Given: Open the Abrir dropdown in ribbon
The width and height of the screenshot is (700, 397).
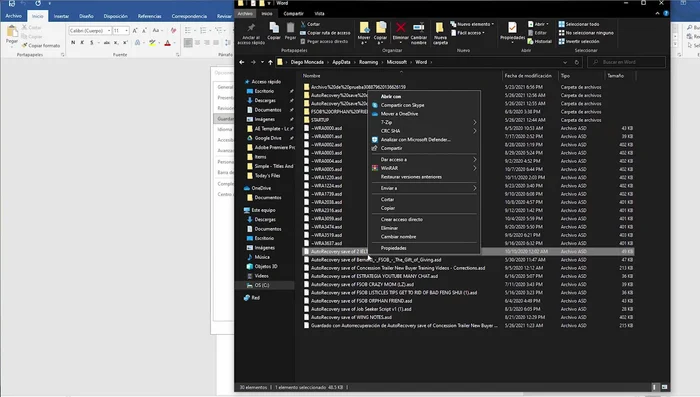Looking at the screenshot, I should pyautogui.click(x=538, y=24).
